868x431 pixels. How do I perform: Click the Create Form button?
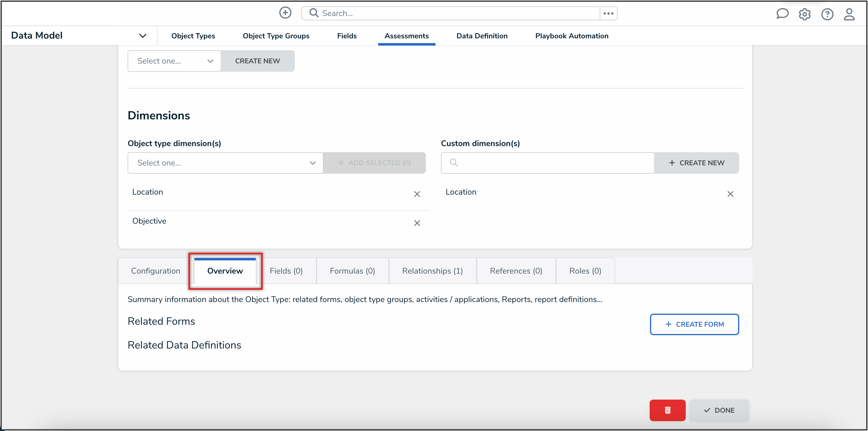click(694, 324)
